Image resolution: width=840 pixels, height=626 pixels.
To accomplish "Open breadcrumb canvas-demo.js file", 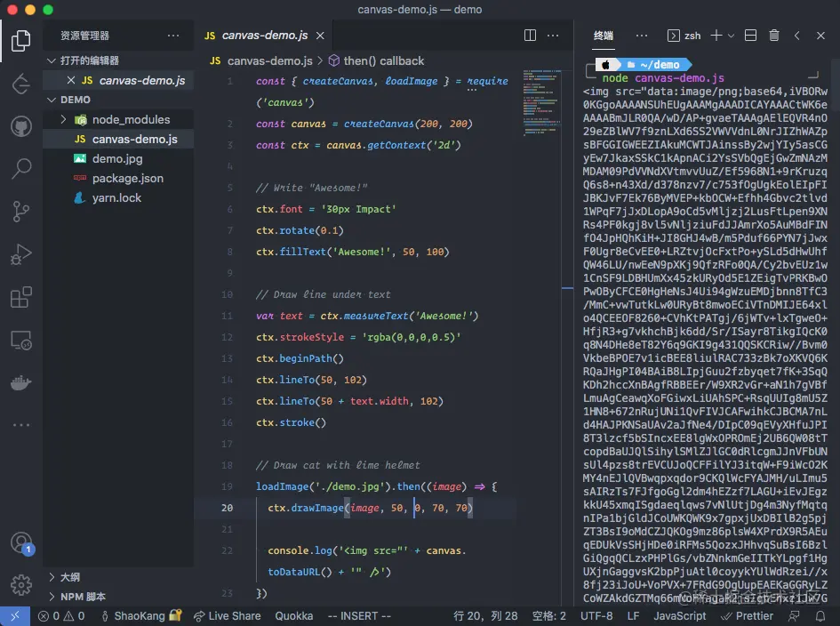I will click(x=261, y=61).
